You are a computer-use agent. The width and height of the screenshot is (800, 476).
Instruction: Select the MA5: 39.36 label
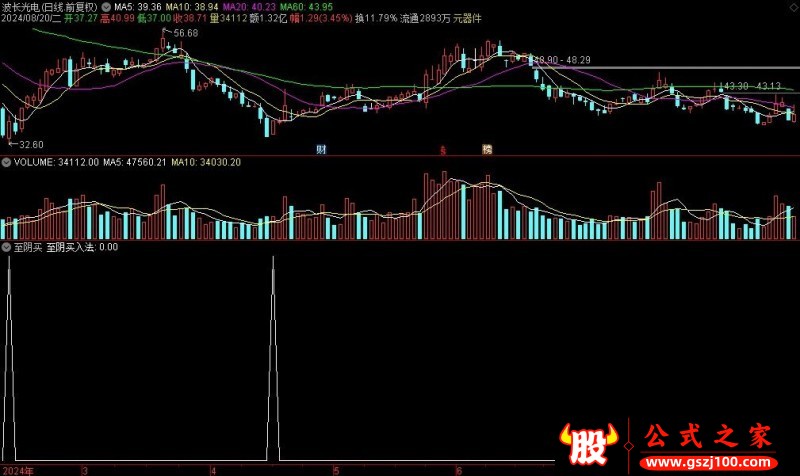pyautogui.click(x=138, y=7)
